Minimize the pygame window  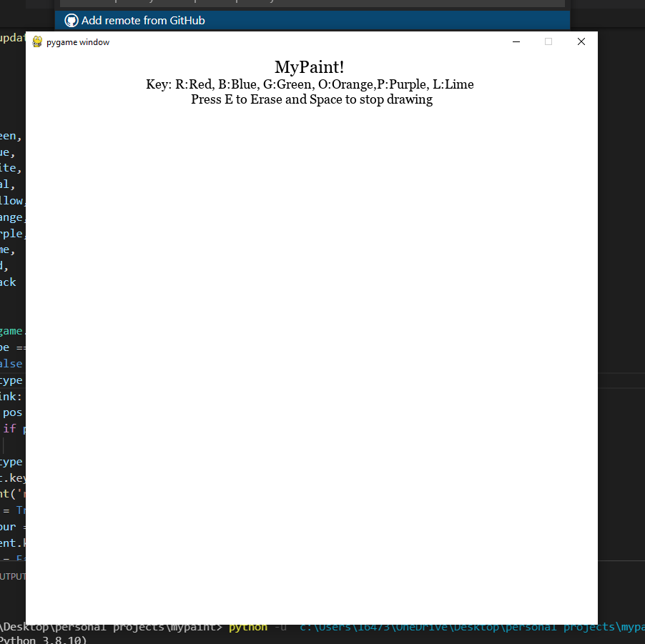(x=516, y=41)
